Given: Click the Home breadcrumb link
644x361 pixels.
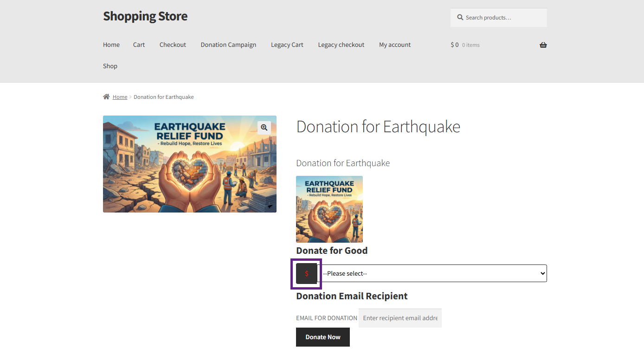Looking at the screenshot, I should [x=120, y=97].
